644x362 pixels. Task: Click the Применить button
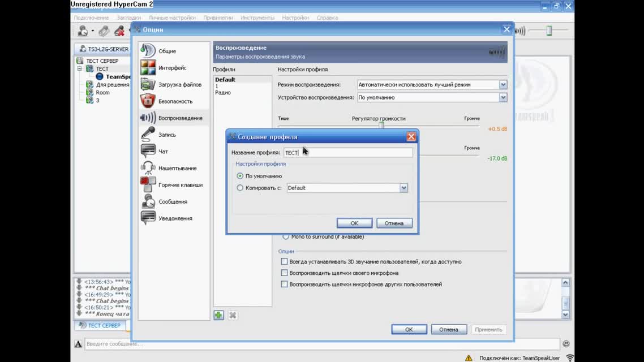pos(488,329)
